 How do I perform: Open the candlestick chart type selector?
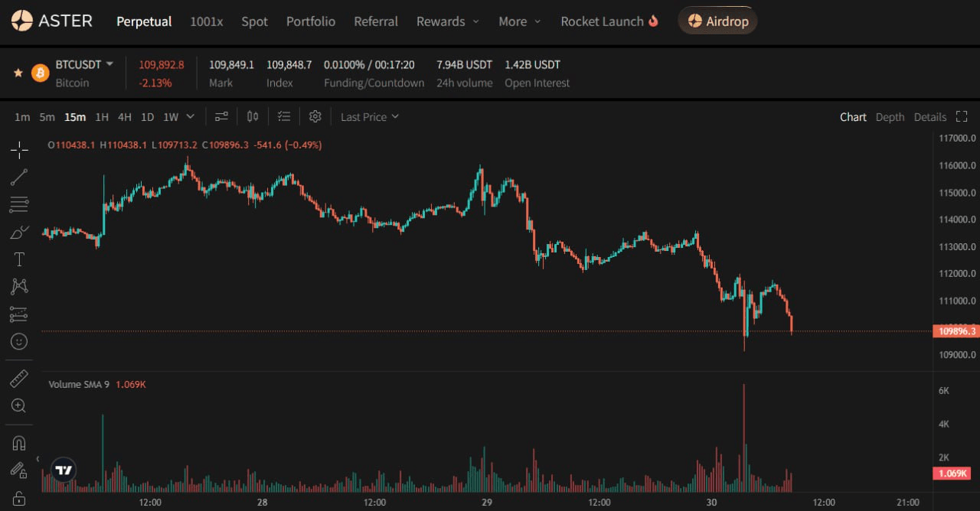[x=253, y=116]
